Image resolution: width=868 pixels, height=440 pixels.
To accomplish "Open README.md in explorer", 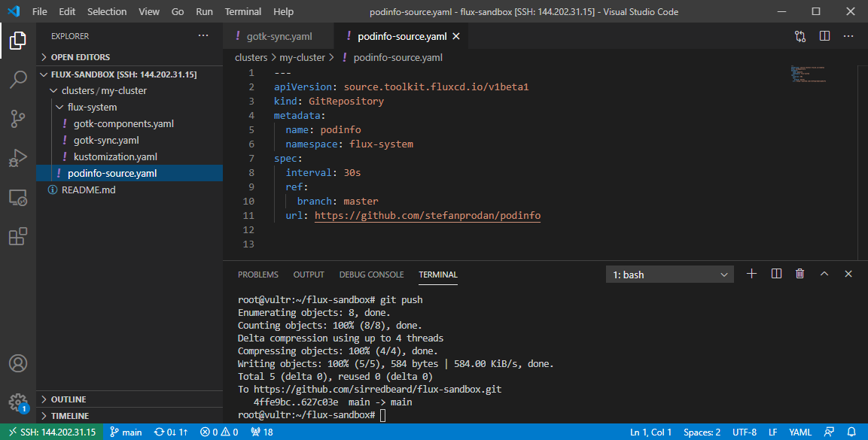I will pos(129,190).
